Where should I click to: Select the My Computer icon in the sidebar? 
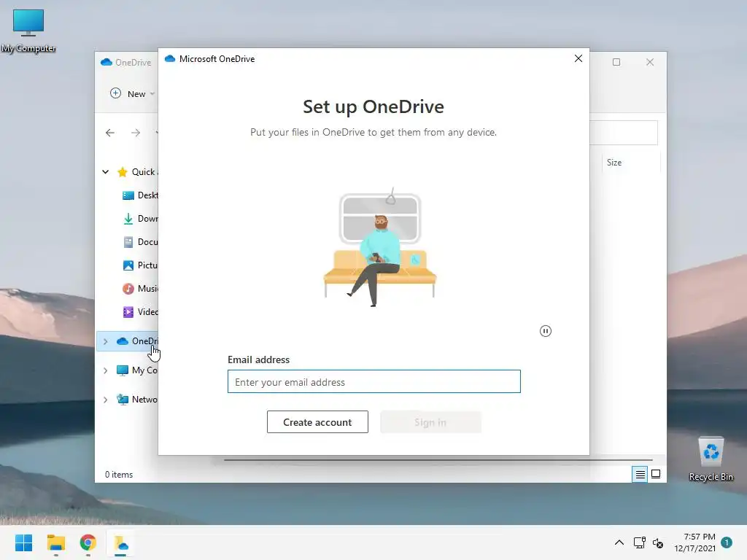[123, 370]
